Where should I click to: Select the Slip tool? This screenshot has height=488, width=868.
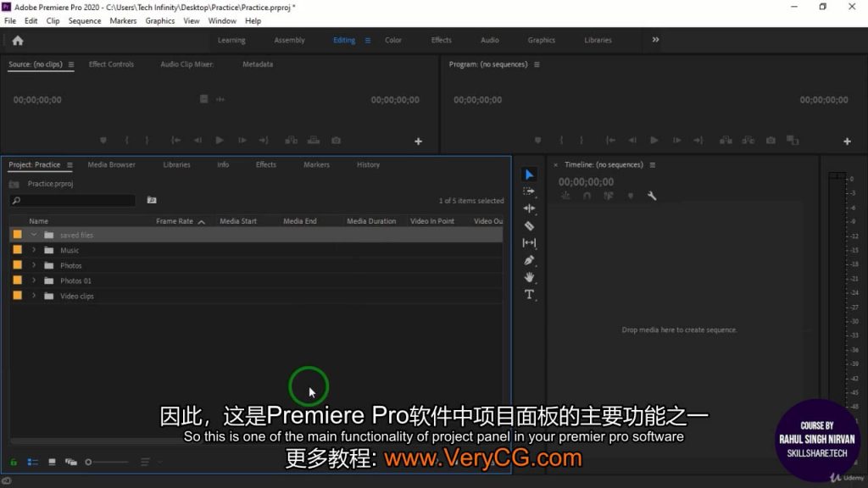coord(529,243)
